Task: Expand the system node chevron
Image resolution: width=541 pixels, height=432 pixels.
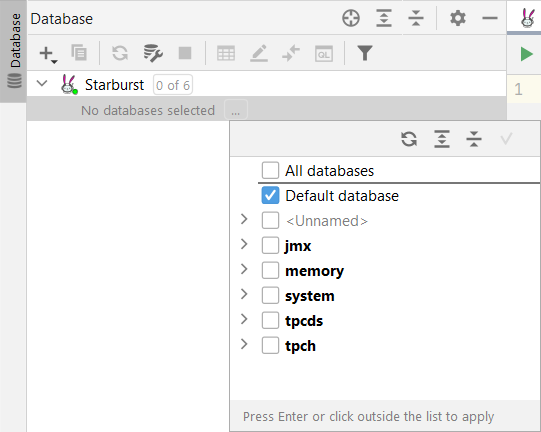Action: point(244,294)
